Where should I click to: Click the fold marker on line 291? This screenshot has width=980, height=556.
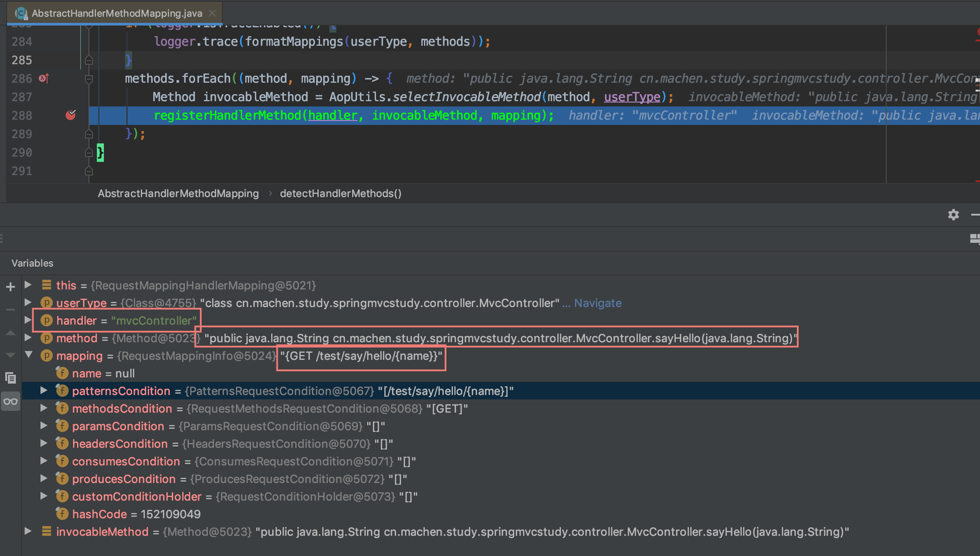coord(89,171)
